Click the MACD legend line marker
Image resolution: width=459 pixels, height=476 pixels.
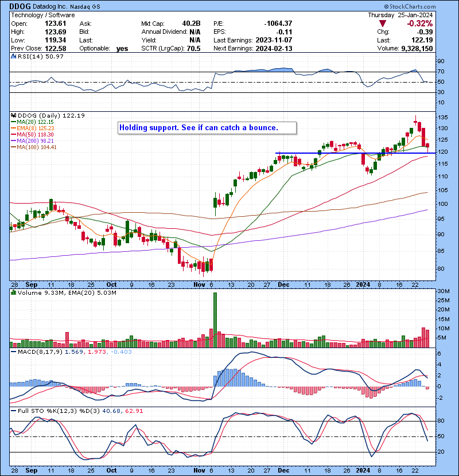coord(13,352)
